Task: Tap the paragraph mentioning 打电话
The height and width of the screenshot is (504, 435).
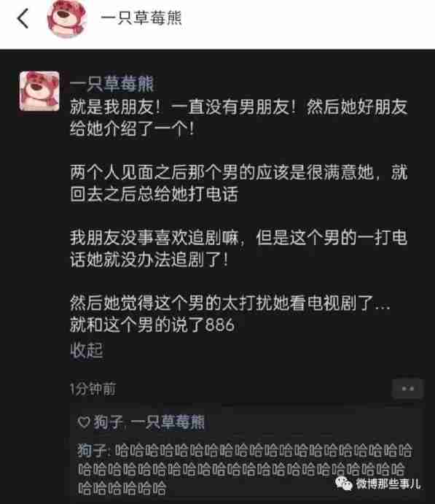Action: (239, 183)
